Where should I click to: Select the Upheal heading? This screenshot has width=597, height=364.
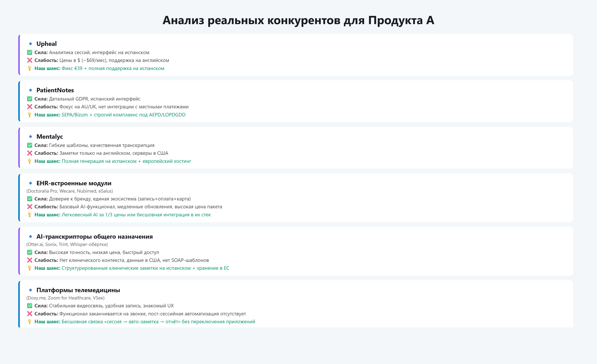[47, 44]
